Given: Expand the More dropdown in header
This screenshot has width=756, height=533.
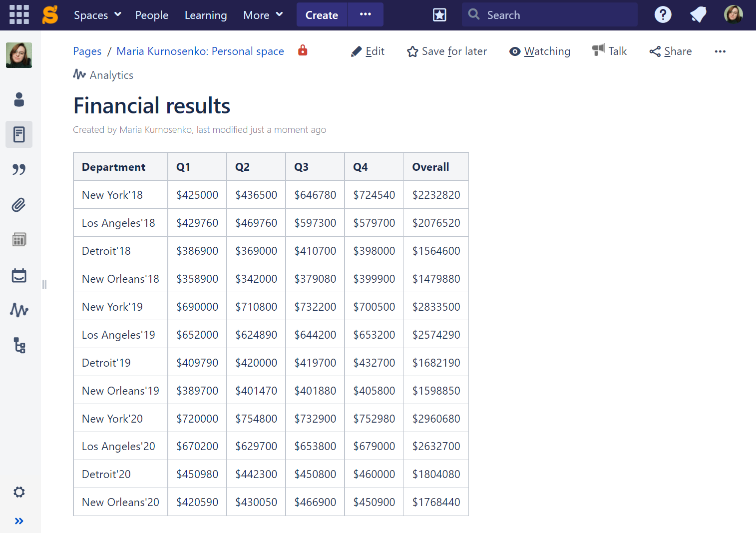Looking at the screenshot, I should tap(263, 15).
